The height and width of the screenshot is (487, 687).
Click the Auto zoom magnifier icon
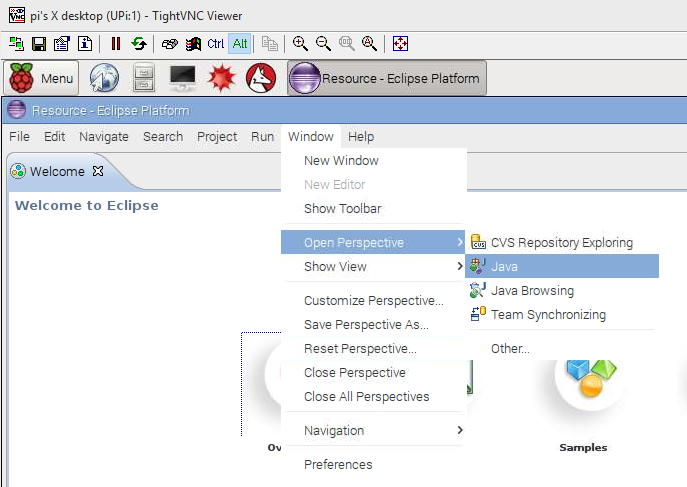click(369, 44)
